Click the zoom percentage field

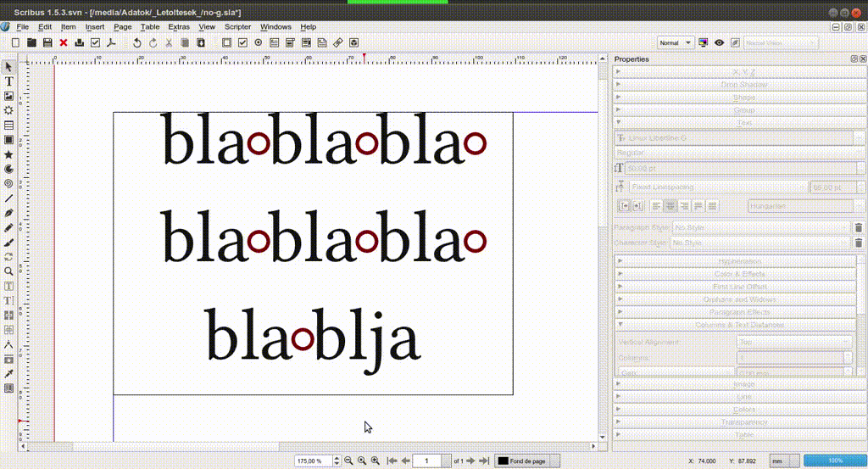pos(312,461)
